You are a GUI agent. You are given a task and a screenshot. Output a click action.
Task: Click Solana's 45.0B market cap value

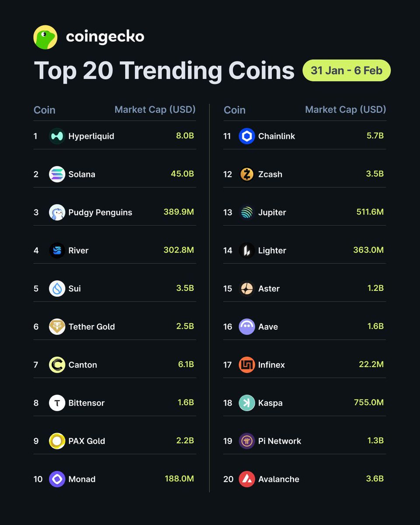pyautogui.click(x=182, y=174)
